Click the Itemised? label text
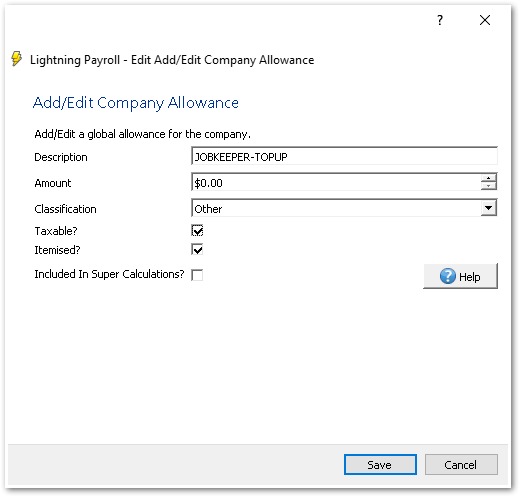 click(x=57, y=250)
